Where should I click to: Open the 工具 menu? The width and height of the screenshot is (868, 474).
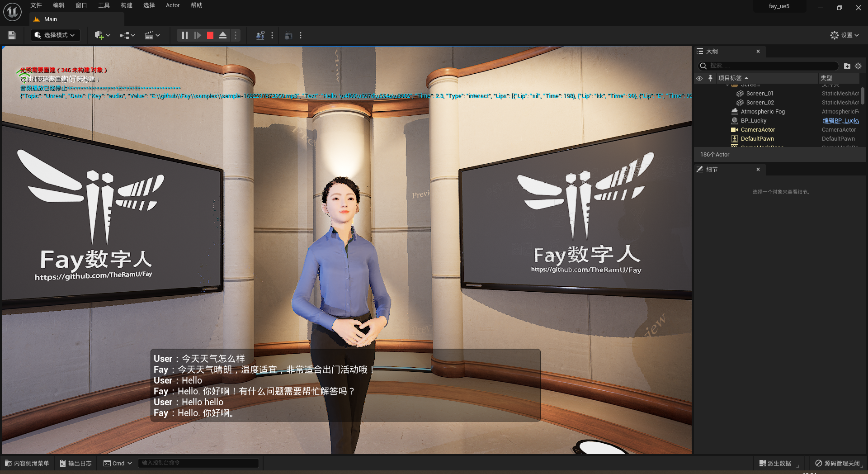[104, 5]
